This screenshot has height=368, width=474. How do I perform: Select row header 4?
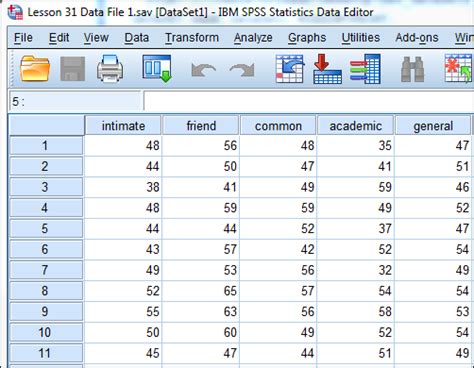(46, 208)
